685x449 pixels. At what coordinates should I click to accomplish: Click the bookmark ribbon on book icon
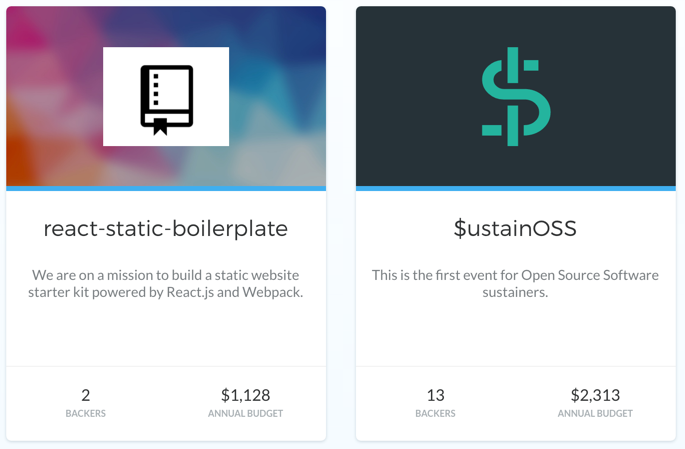pos(160,127)
